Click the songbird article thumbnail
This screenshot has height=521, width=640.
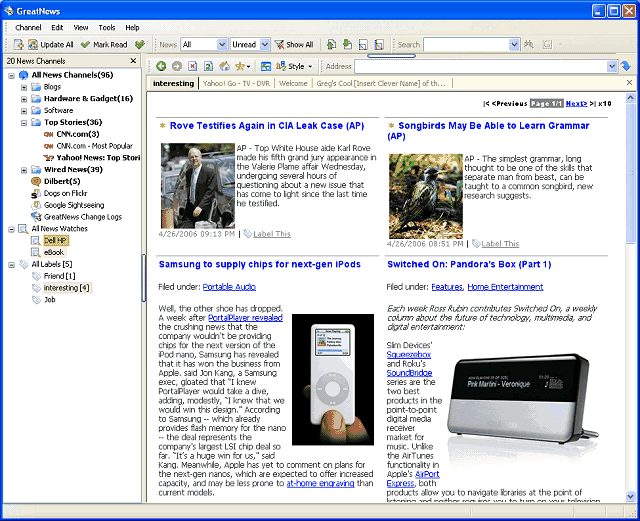[x=426, y=196]
